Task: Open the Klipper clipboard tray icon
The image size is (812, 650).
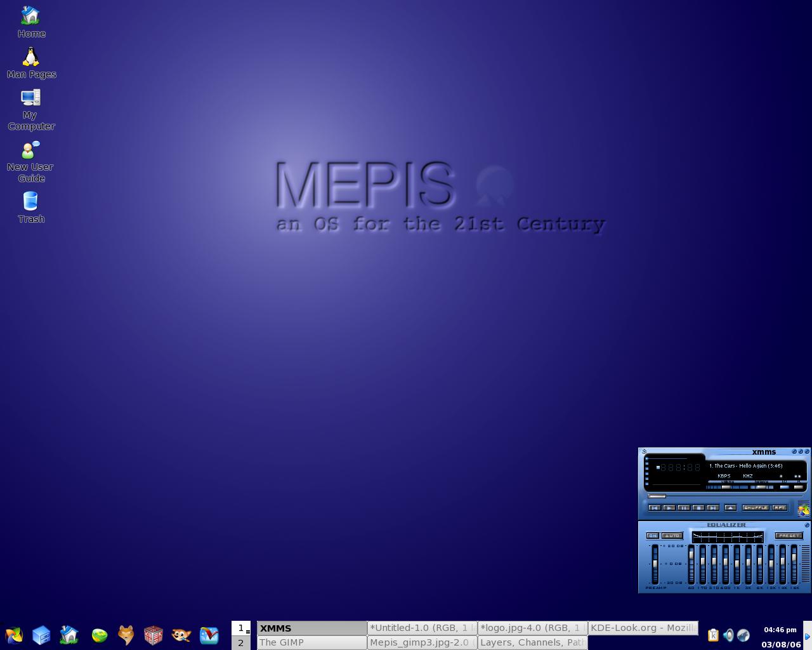Action: click(713, 635)
